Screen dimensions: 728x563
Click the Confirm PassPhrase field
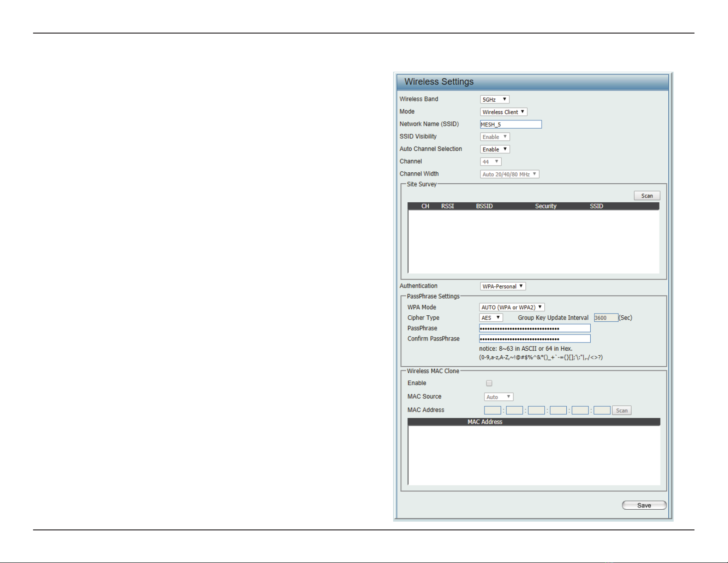[535, 339]
